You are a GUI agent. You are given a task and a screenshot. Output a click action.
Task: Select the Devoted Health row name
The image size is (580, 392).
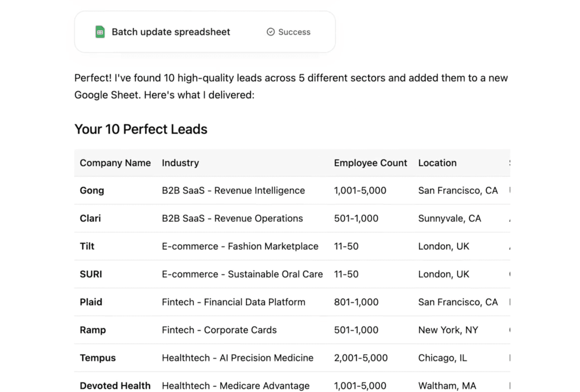(x=115, y=385)
